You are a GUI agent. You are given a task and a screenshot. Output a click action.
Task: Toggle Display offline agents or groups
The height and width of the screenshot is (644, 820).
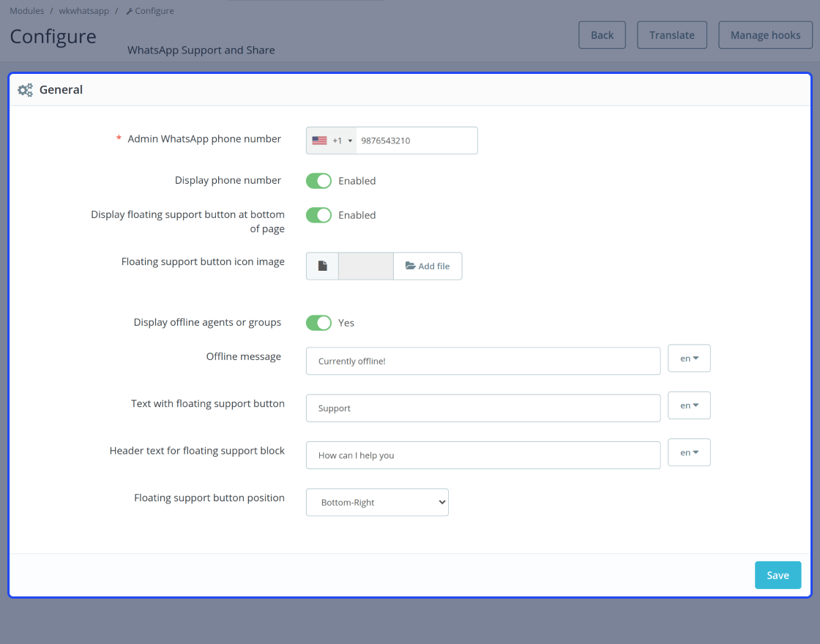click(x=319, y=323)
